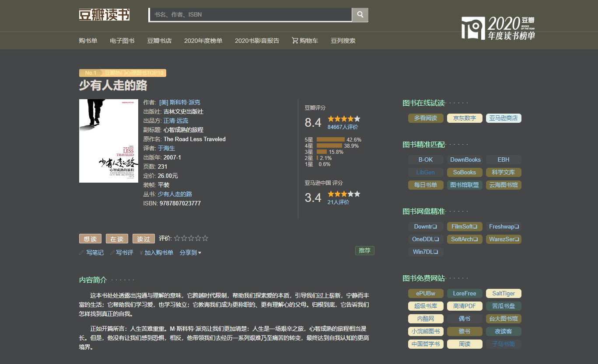Open the 少有人走的路 series link
This screenshot has width=598, height=364.
pyautogui.click(x=175, y=194)
